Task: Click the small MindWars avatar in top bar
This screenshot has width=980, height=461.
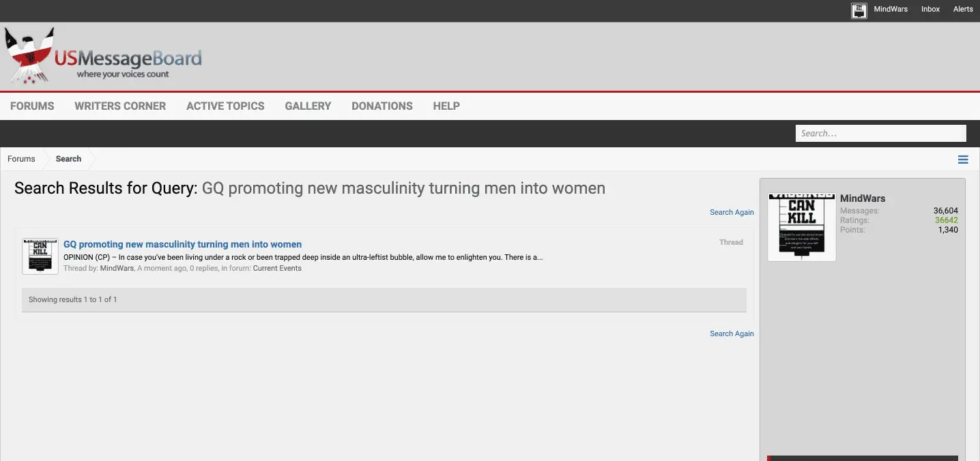Action: tap(859, 10)
